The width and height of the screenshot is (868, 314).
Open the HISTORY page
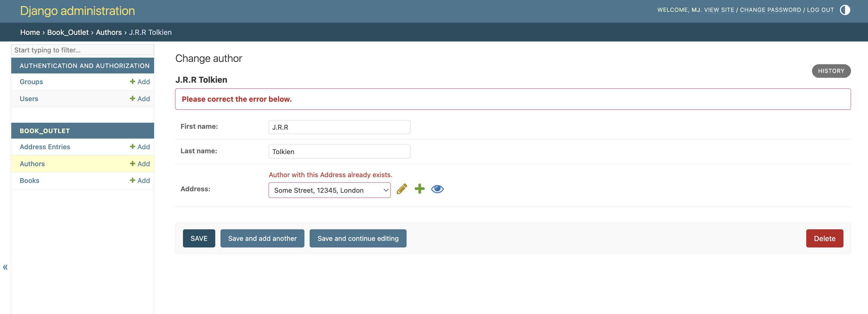point(831,71)
